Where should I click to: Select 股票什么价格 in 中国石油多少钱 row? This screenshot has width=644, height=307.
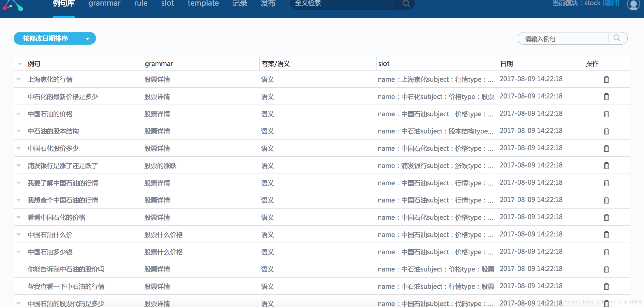pos(163,252)
